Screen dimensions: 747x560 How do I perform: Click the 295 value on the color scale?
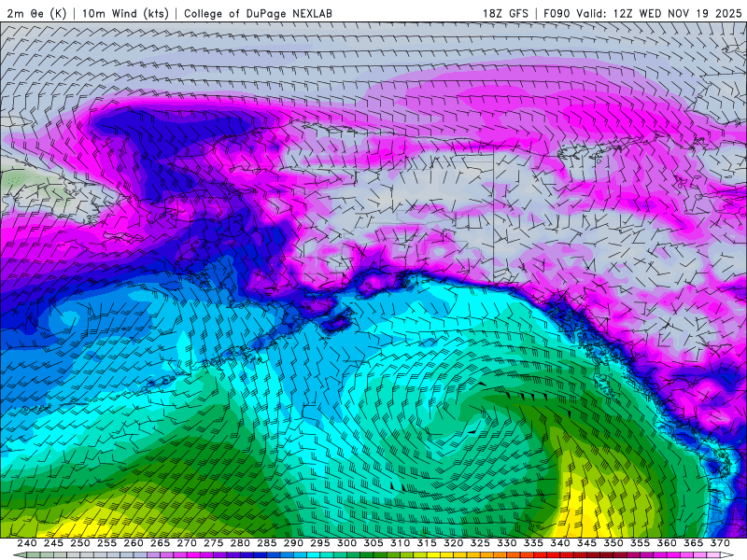click(320, 543)
